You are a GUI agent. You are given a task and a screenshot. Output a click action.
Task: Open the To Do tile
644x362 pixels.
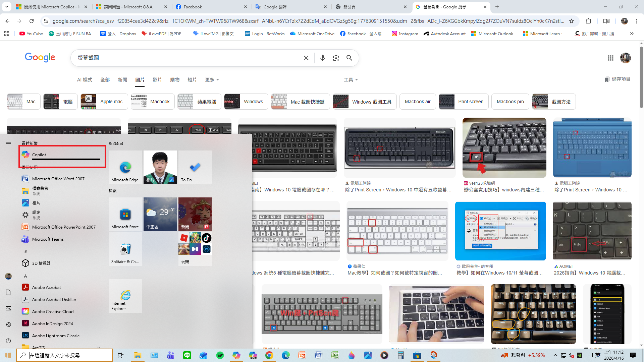tap(195, 167)
